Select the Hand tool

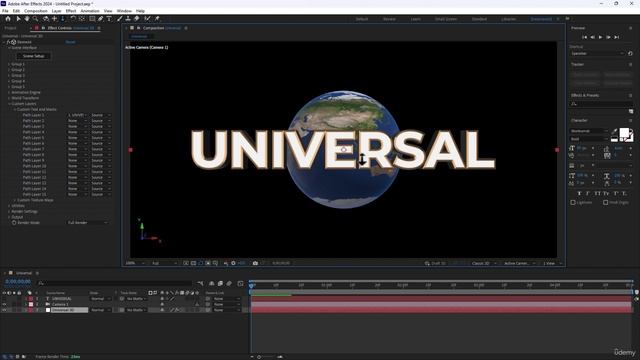(x=27, y=19)
